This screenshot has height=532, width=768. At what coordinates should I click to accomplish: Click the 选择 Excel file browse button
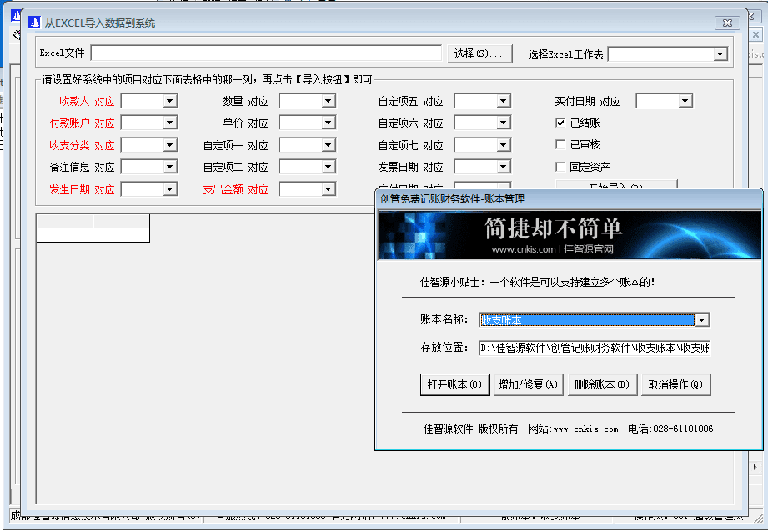[x=479, y=53]
